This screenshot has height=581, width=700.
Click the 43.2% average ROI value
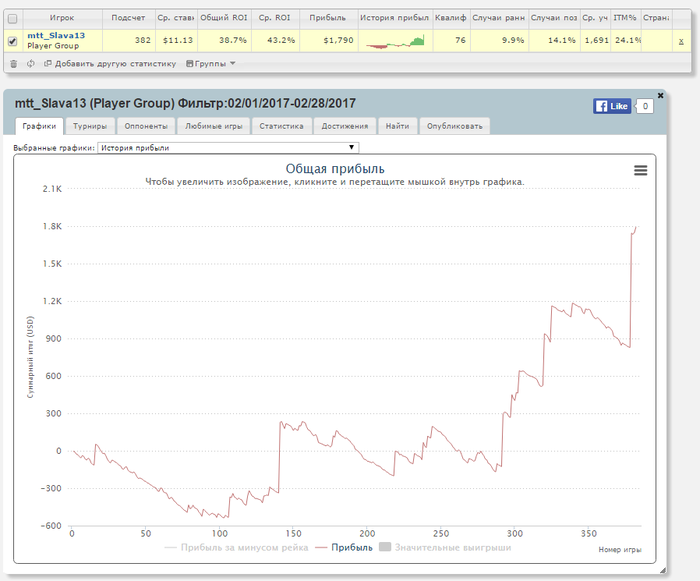(281, 41)
